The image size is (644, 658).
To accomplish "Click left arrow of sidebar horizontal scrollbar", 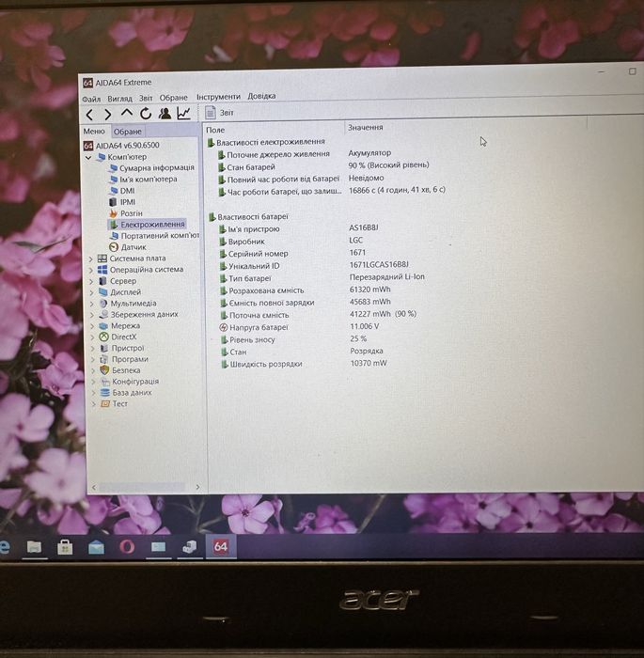I will [94, 487].
